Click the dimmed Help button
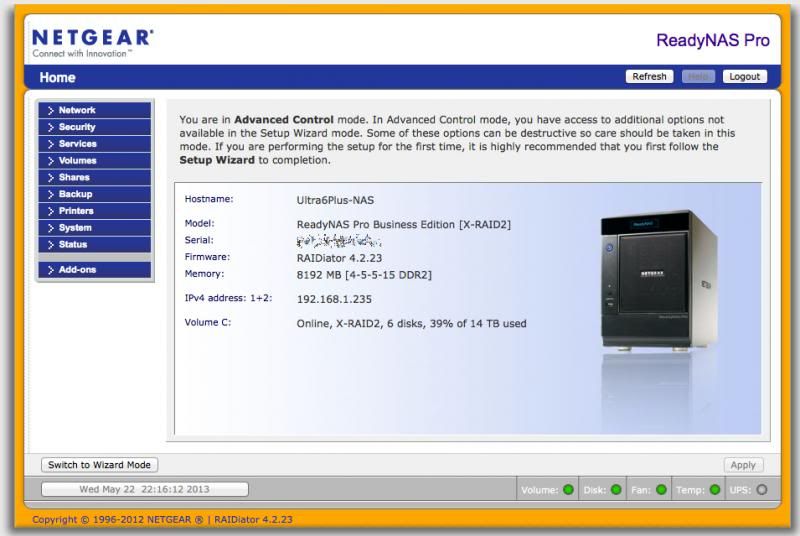The width and height of the screenshot is (800, 536). (x=698, y=76)
